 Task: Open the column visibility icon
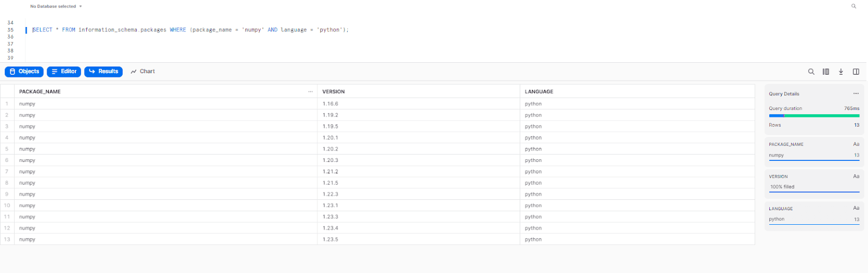[x=826, y=71]
